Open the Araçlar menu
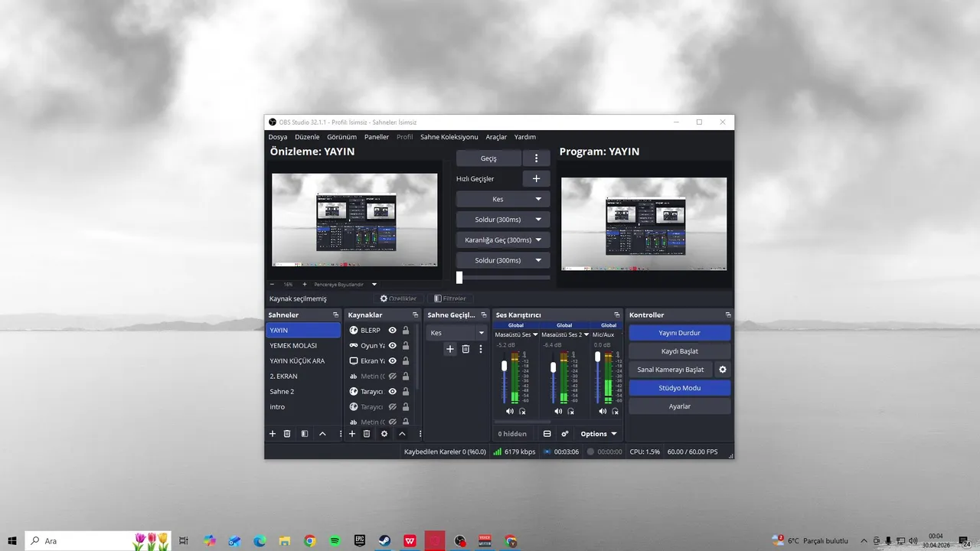Viewport: 980px width, 551px height. tap(496, 137)
